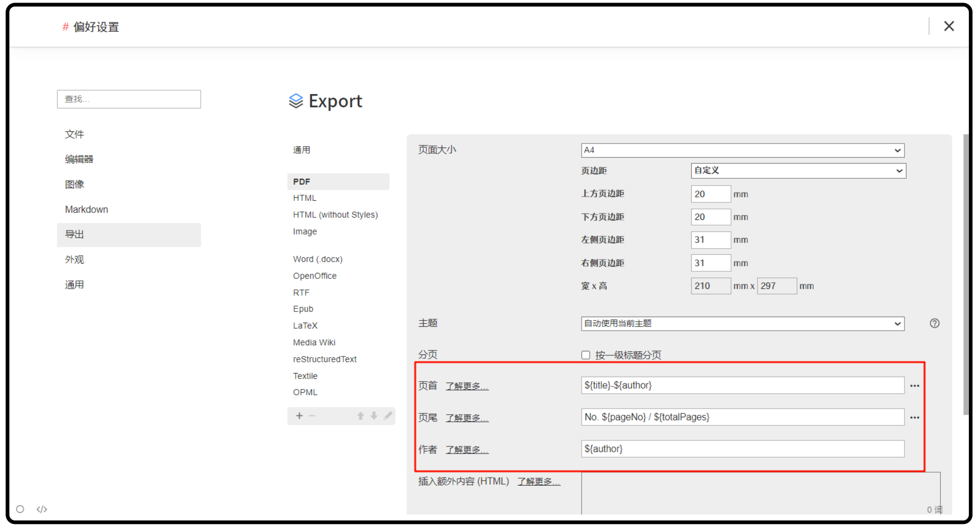
Task: Open the page size A4 dropdown
Action: click(x=742, y=151)
